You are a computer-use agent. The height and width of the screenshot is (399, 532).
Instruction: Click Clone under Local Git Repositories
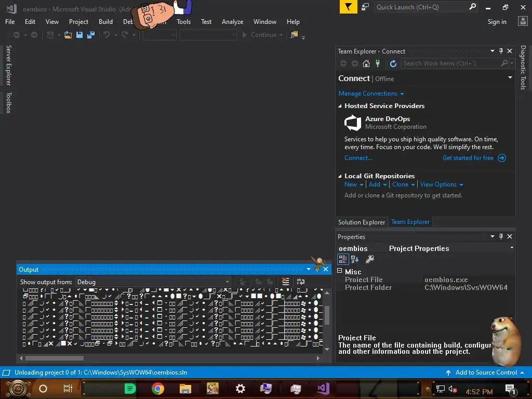(400, 184)
